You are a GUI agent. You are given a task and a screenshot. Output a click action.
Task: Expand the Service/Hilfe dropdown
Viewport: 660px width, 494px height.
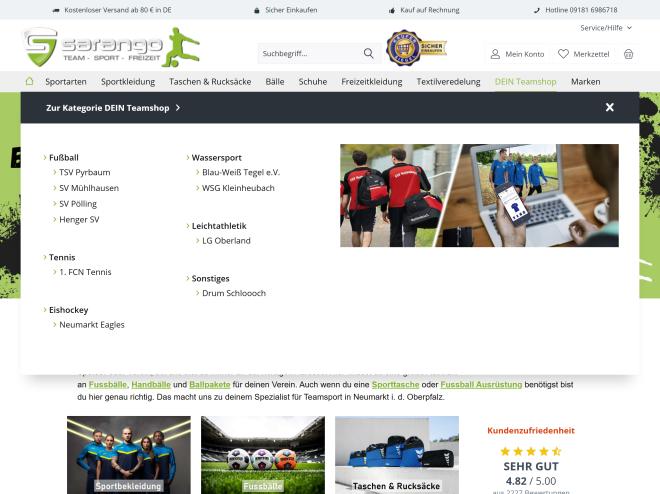[x=606, y=28]
